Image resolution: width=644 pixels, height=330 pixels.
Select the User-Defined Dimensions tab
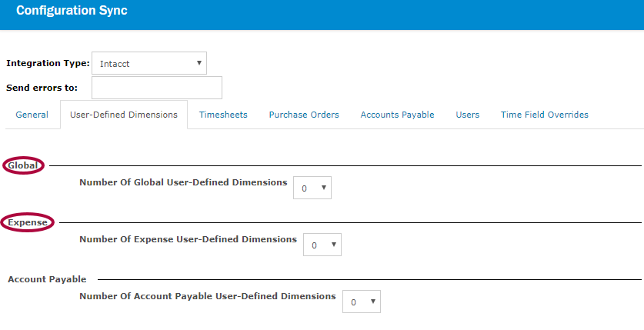pos(124,115)
